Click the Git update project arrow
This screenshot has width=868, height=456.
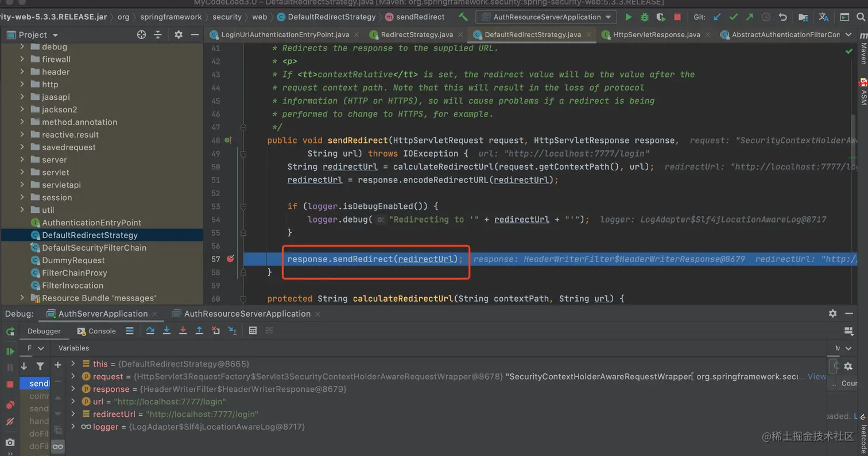(717, 17)
